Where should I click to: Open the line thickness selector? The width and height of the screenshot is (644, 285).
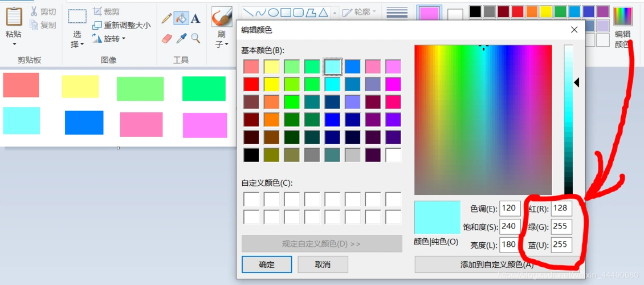[397, 13]
